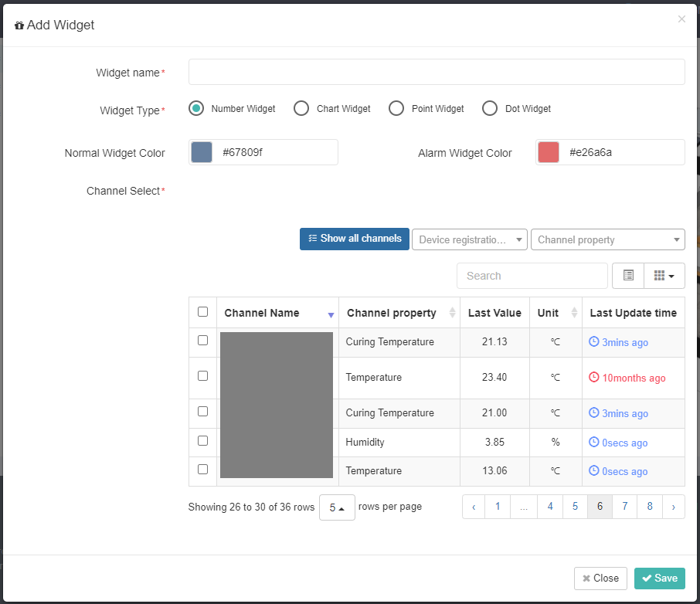Check the 21.13 Curing Temperature row

pos(202,340)
